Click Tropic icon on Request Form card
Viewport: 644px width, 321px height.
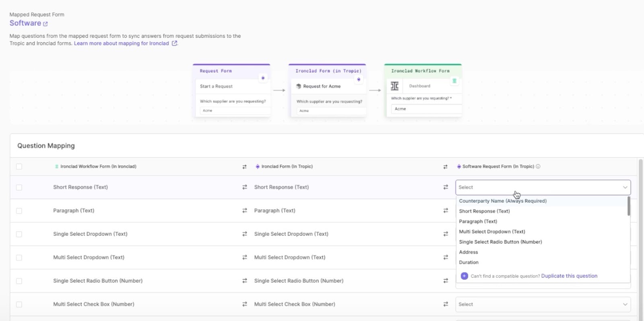tap(263, 78)
